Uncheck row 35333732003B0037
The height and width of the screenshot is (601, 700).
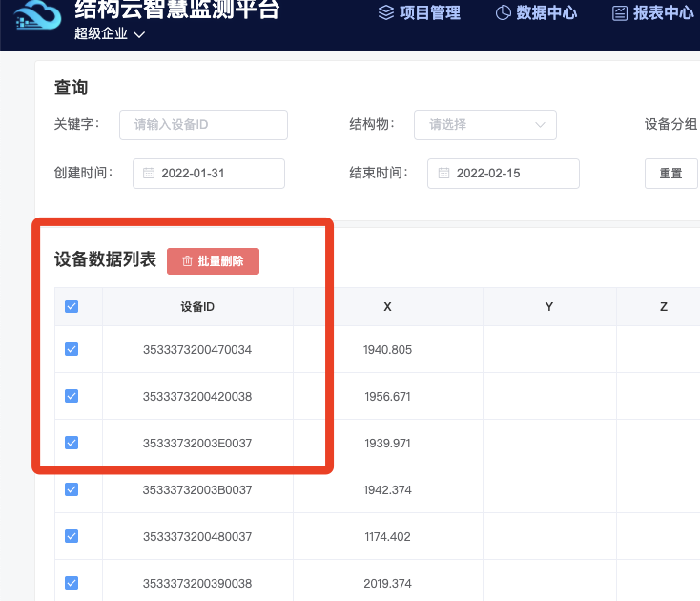click(x=72, y=489)
